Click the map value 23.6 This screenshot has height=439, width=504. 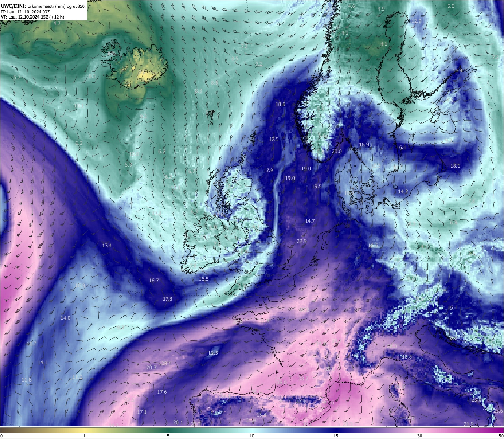coord(498,411)
